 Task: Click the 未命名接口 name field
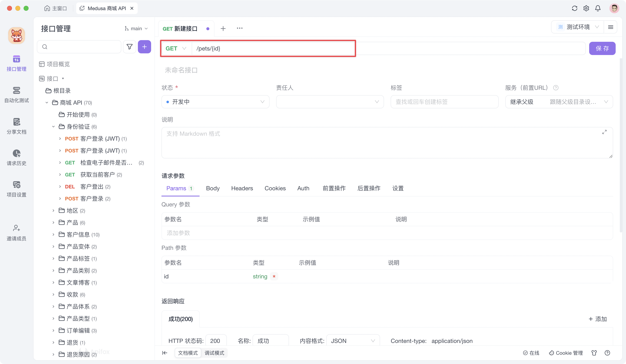(181, 70)
